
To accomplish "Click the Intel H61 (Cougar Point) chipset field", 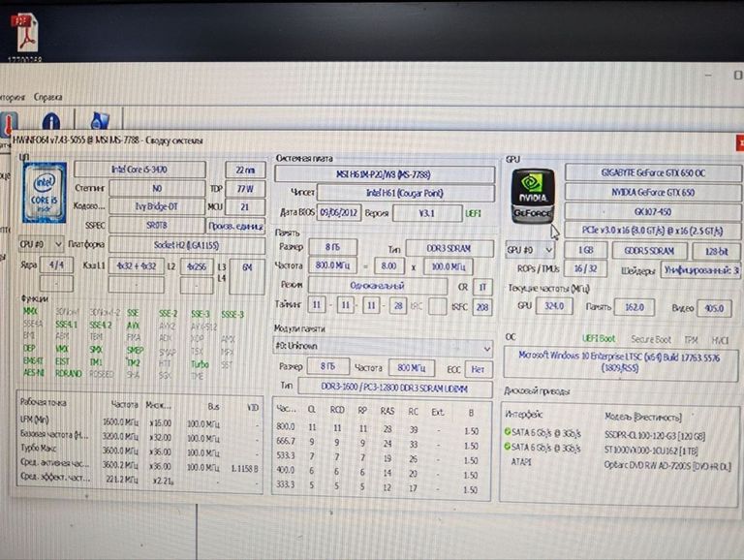I will pos(405,193).
